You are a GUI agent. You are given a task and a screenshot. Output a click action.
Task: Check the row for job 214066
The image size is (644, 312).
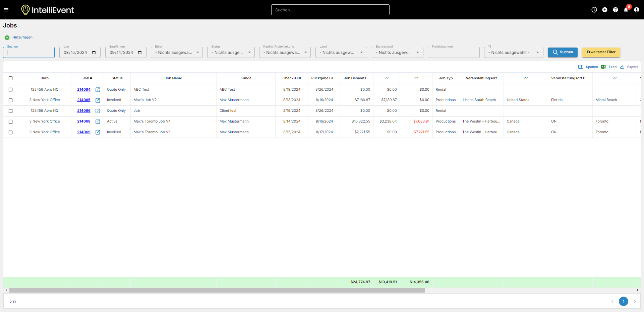click(11, 111)
